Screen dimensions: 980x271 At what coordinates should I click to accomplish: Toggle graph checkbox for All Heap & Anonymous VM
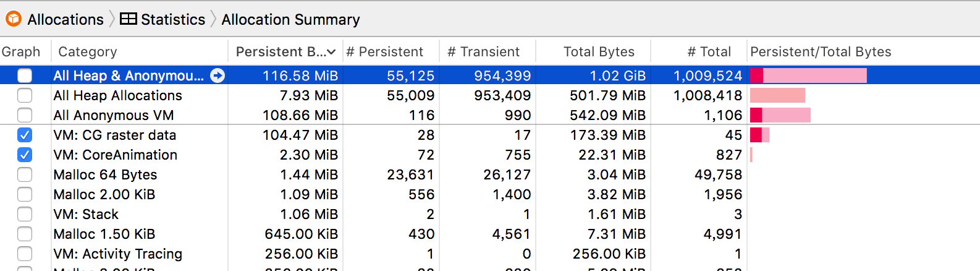25,75
